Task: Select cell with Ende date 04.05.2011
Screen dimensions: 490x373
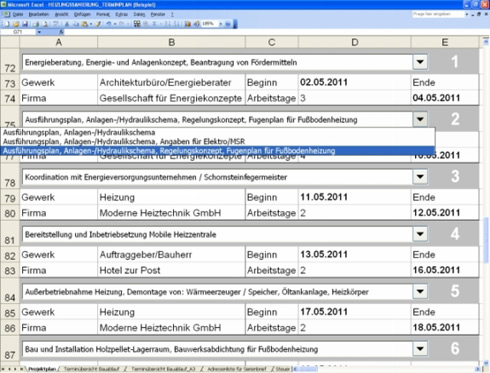Action: coord(445,98)
